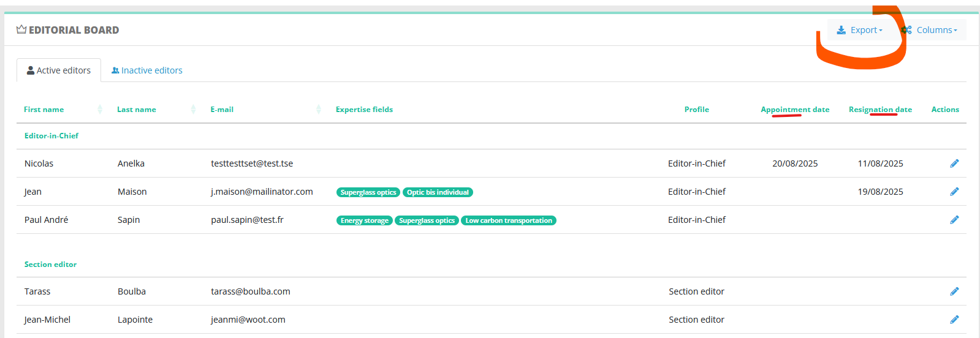
Task: Click edit pencil for Nicolas Anelka
Action: click(x=954, y=163)
